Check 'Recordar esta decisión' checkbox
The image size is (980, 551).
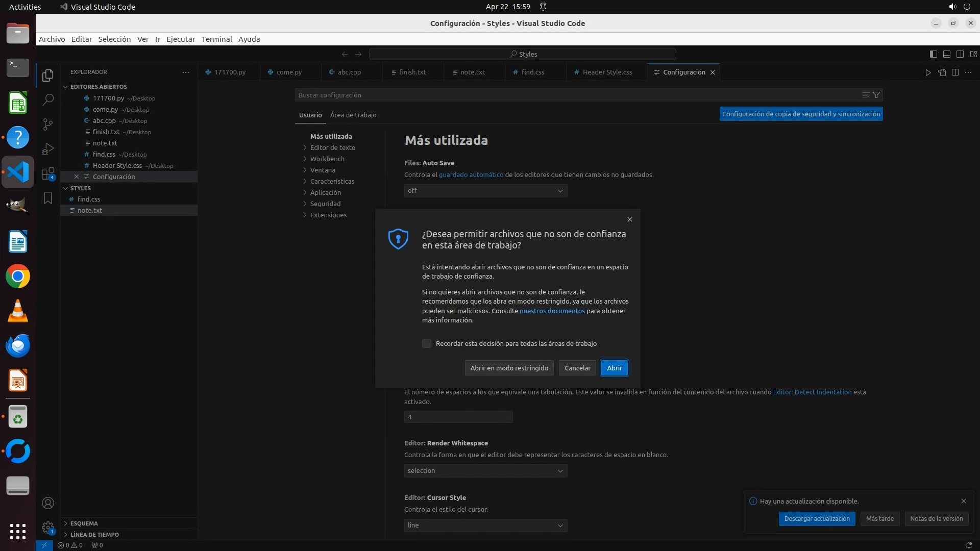click(x=427, y=343)
